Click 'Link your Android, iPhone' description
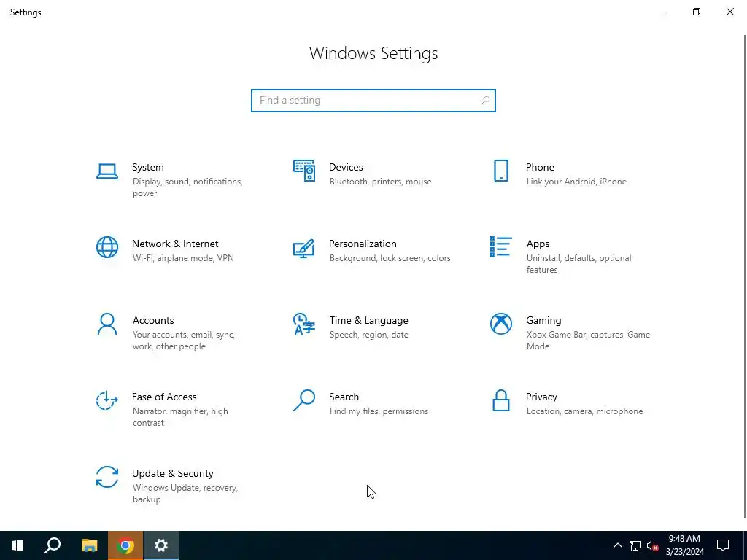 pyautogui.click(x=576, y=182)
